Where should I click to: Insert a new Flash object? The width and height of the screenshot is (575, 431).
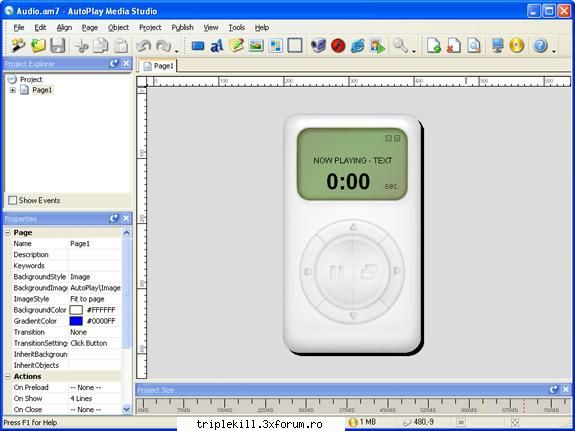(x=338, y=46)
